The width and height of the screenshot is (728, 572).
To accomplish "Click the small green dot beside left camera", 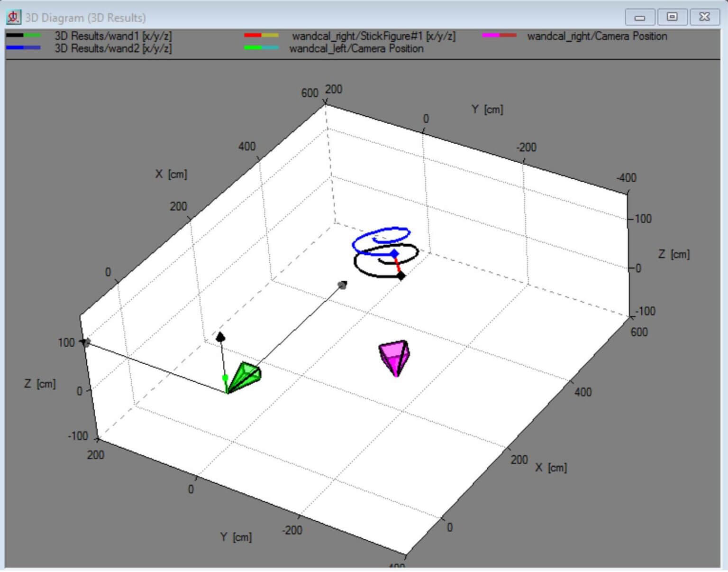I will click(225, 378).
